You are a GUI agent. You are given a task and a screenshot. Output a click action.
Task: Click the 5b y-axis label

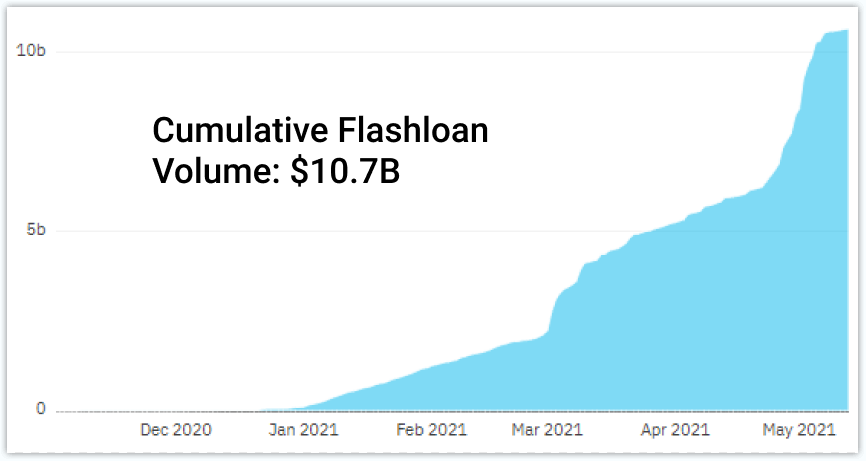point(36,230)
